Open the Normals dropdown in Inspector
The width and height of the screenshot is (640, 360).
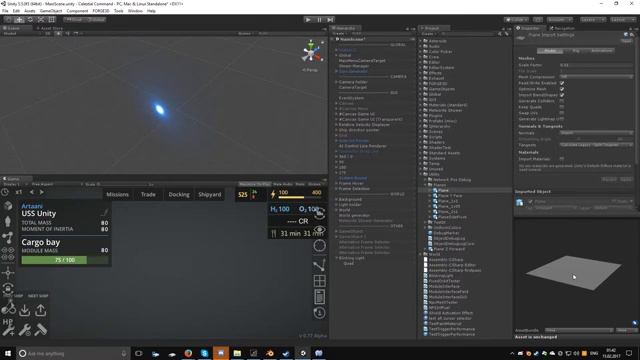tap(596, 133)
